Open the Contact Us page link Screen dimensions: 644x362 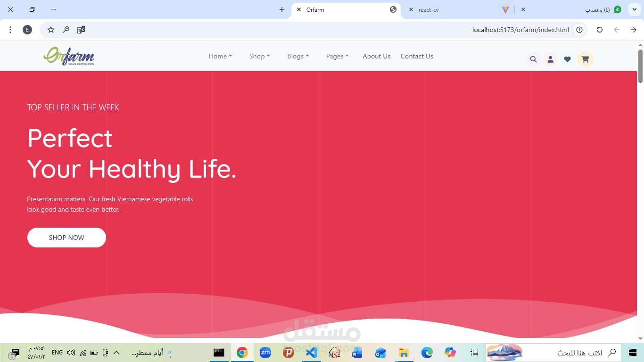click(x=417, y=56)
